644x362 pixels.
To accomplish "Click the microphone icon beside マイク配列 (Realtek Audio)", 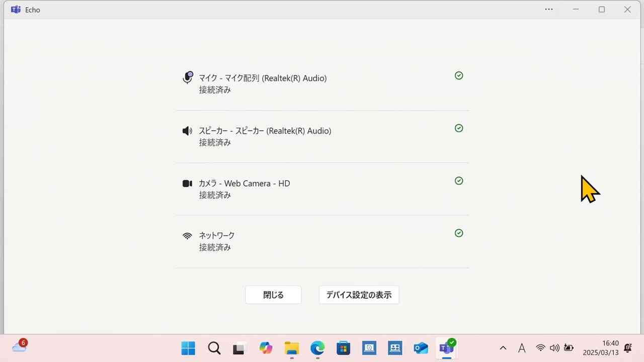I will tap(187, 78).
